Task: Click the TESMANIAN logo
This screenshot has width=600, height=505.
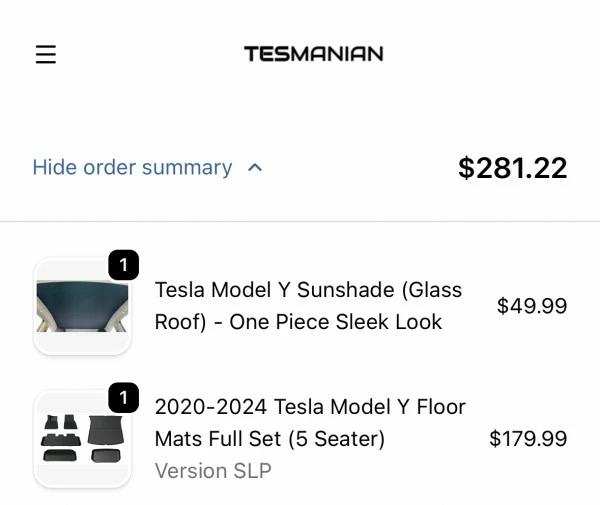Action: pyautogui.click(x=313, y=54)
